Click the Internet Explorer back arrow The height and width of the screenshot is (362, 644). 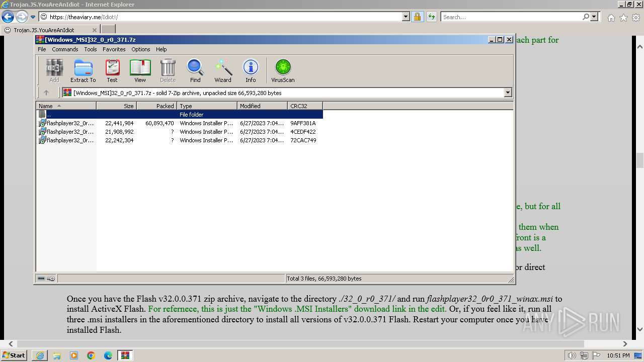tap(8, 17)
